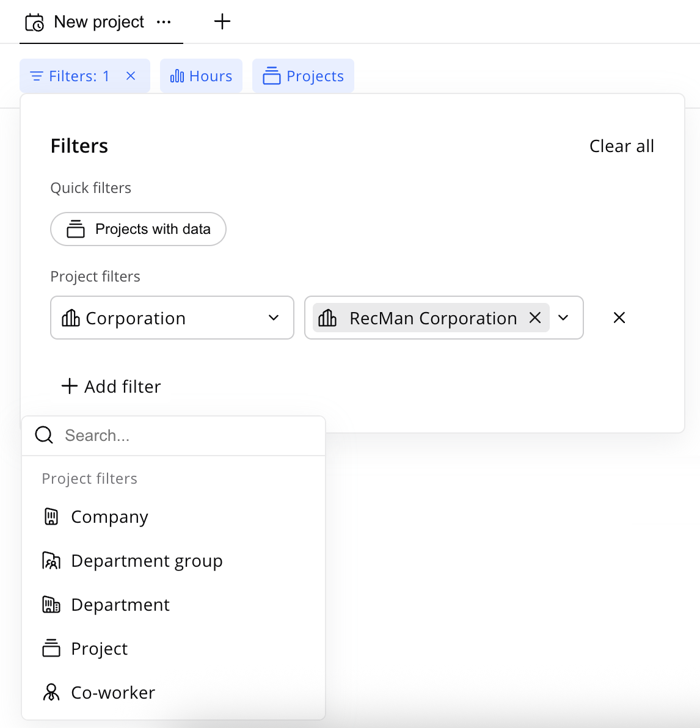Screen dimensions: 700x728
Task: Open the Projects selector button
Action: coord(303,76)
